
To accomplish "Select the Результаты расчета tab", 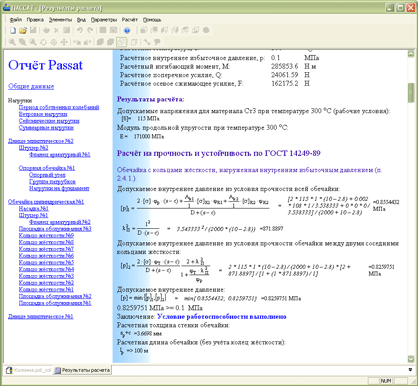I will [82, 370].
